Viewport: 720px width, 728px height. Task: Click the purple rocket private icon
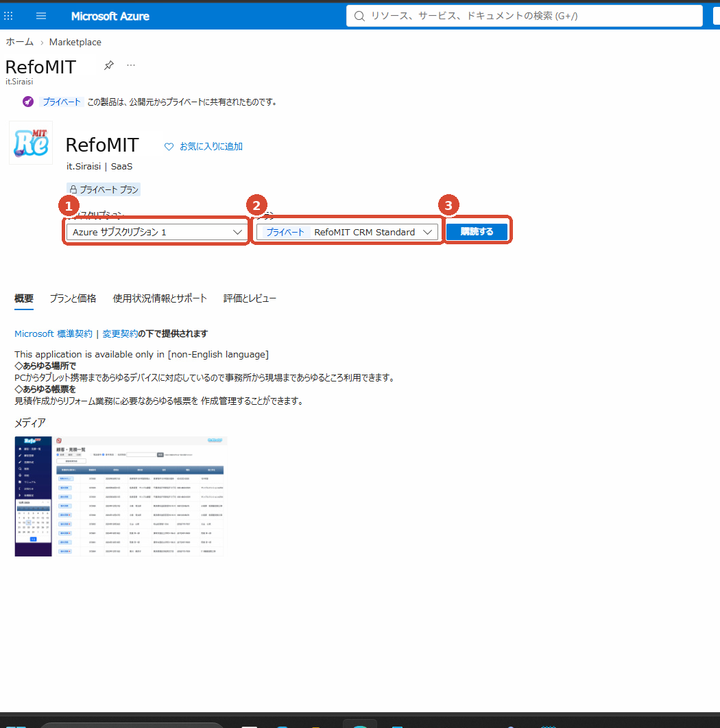click(x=28, y=102)
